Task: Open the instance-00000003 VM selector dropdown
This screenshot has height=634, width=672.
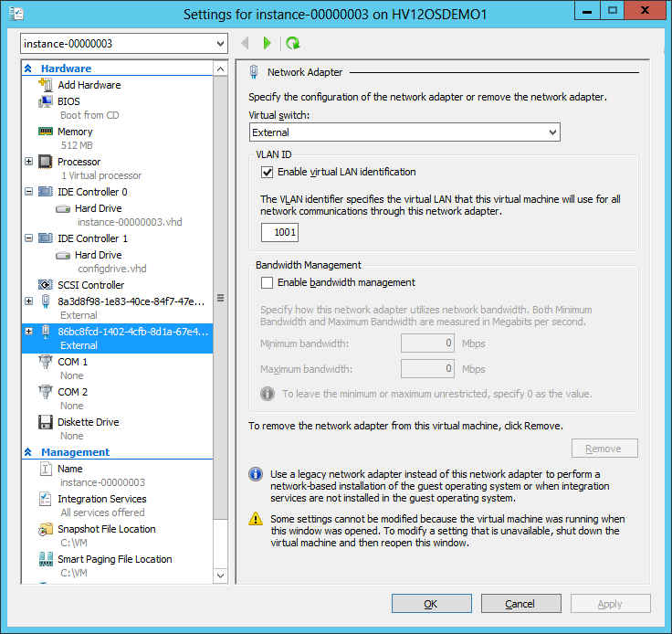Action: point(124,44)
